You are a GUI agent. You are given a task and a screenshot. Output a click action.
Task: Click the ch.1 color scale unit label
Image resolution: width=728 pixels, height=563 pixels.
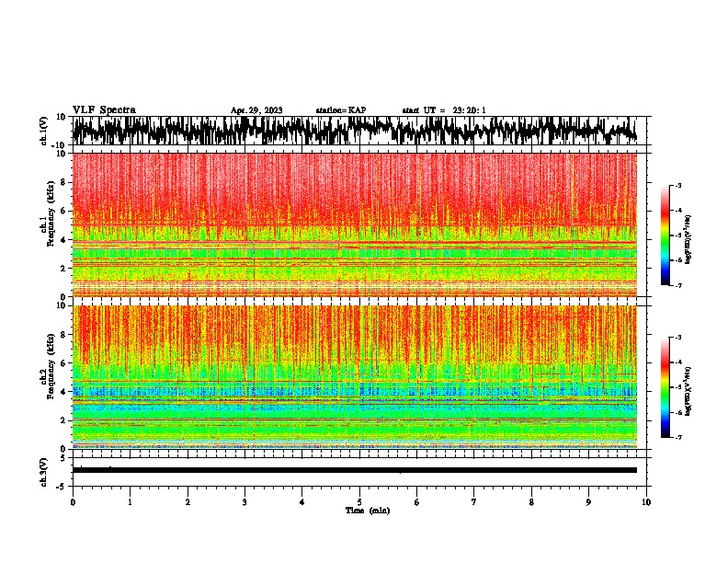(x=688, y=239)
